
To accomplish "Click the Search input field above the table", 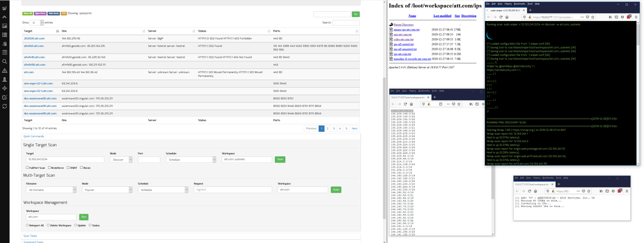I will 346,23.
